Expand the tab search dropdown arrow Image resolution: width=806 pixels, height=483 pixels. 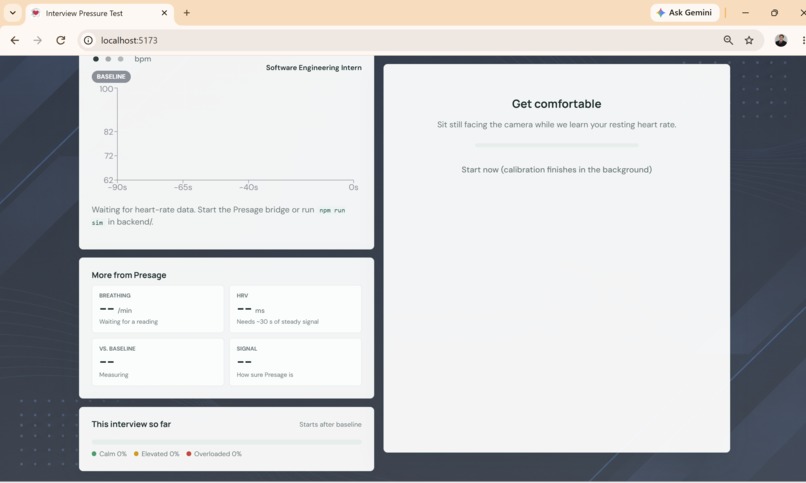(13, 13)
